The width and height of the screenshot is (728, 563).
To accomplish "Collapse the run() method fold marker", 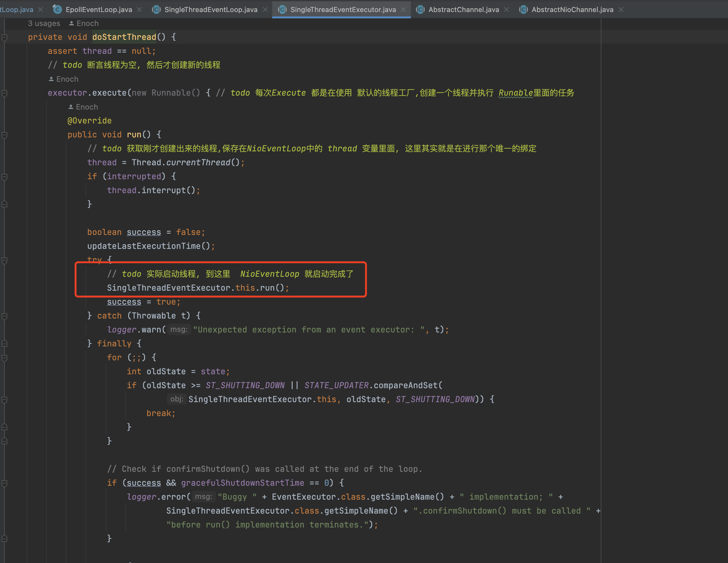I will point(5,135).
